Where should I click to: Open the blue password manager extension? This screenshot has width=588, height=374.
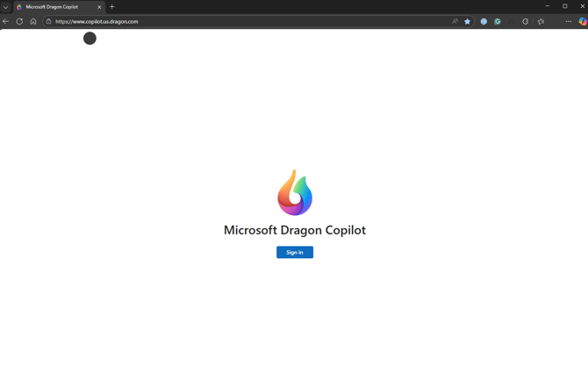(484, 21)
